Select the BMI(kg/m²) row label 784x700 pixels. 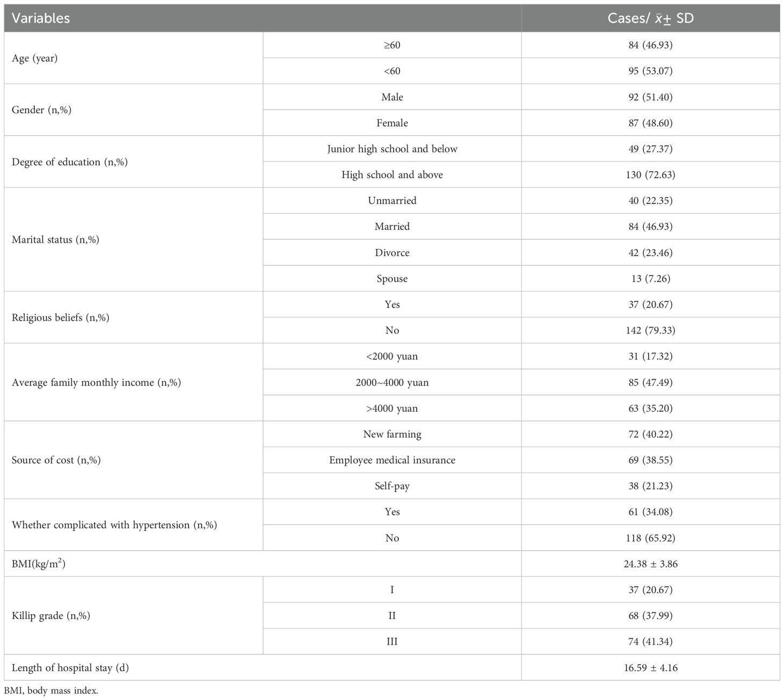(39, 564)
